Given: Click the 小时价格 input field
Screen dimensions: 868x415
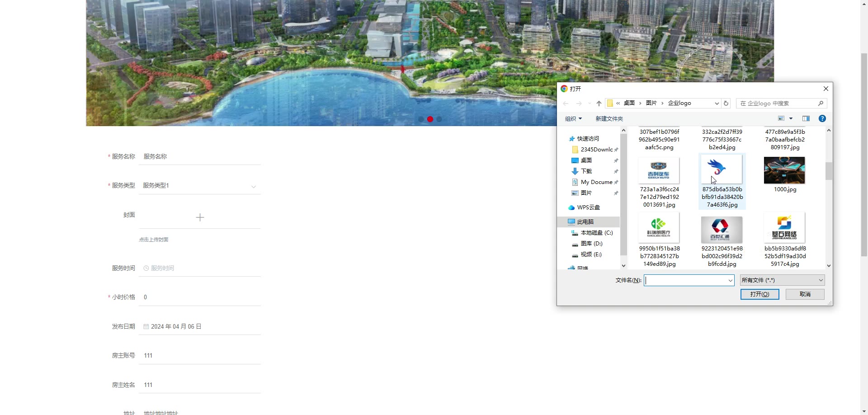Looking at the screenshot, I should click(199, 297).
